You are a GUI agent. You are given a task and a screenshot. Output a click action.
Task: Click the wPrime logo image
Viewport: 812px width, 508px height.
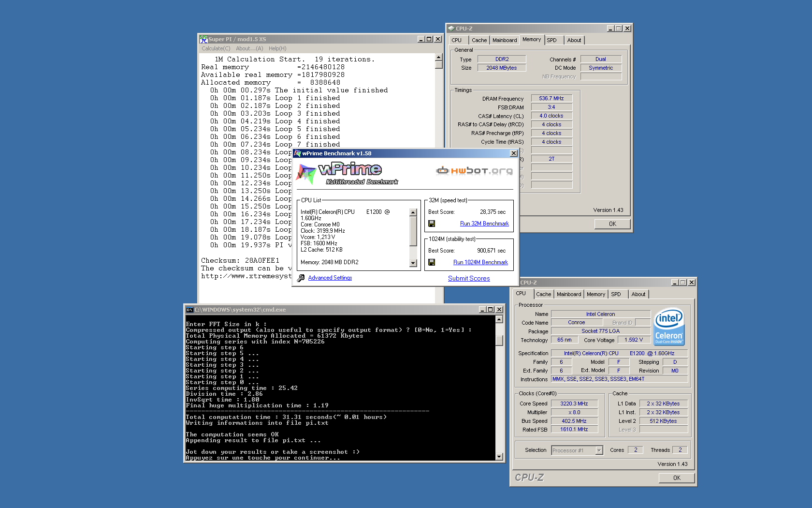coord(348,174)
